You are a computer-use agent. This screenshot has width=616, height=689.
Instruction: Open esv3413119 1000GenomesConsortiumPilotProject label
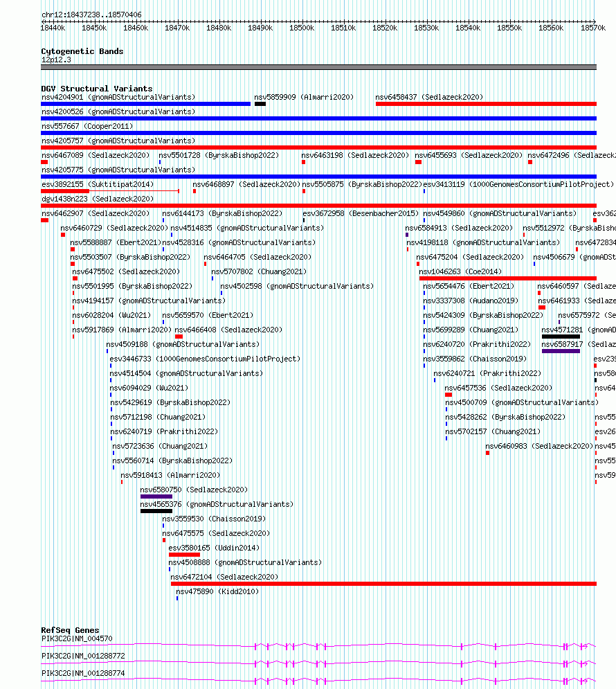518,184
